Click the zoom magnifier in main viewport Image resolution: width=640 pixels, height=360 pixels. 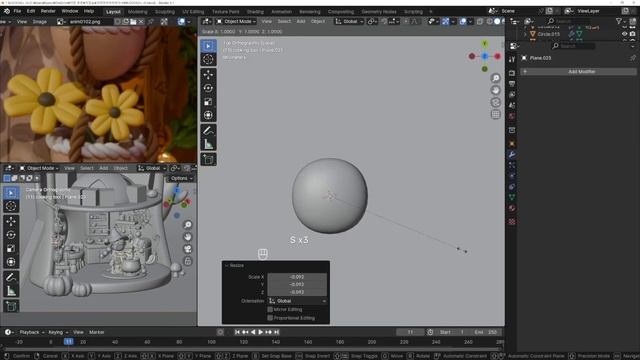[496, 78]
